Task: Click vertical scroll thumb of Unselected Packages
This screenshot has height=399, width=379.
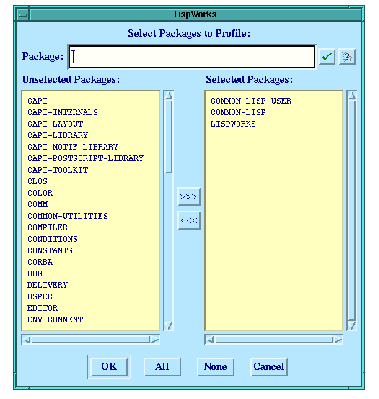Action: (169, 137)
